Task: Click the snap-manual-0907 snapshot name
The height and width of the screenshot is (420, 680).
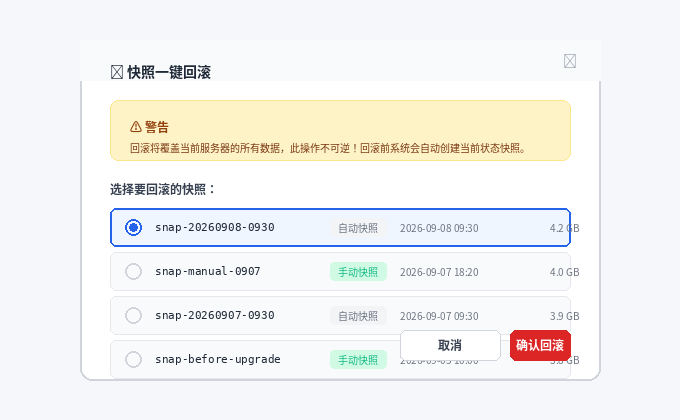Action: pyautogui.click(x=208, y=272)
